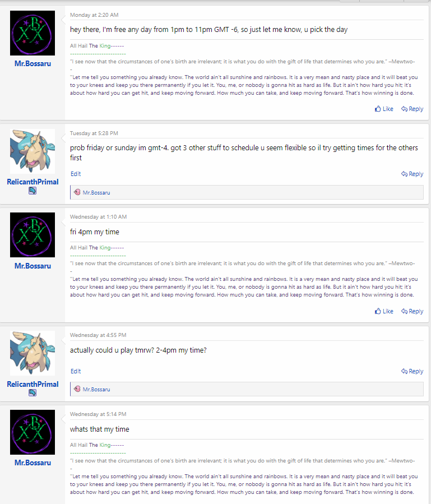
Task: Open Mr.Bossaru profile from first post username
Action: point(33,64)
